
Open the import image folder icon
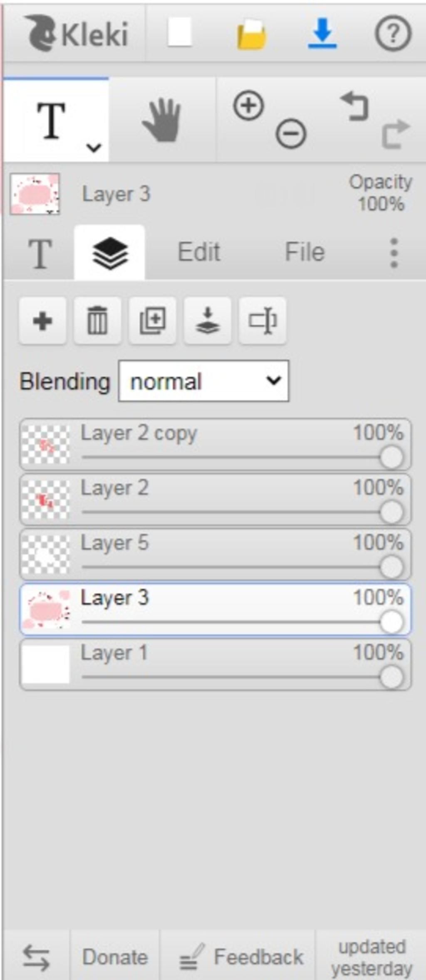point(251,34)
